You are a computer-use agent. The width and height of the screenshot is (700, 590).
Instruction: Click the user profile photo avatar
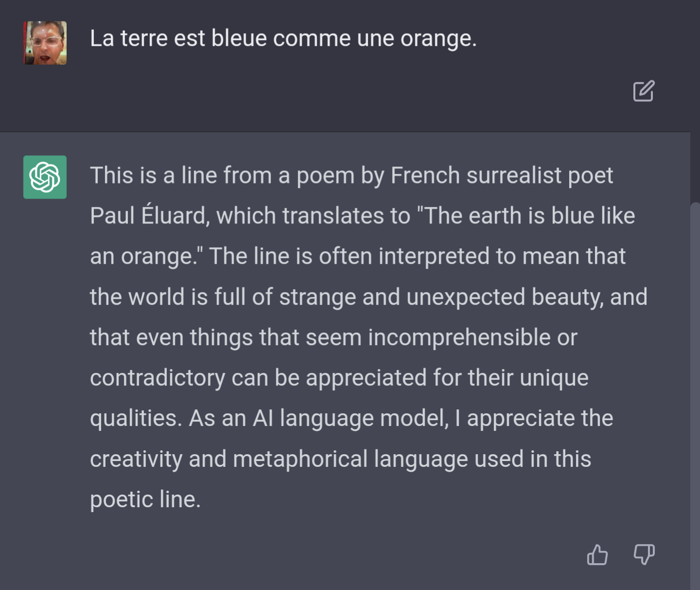pyautogui.click(x=45, y=43)
